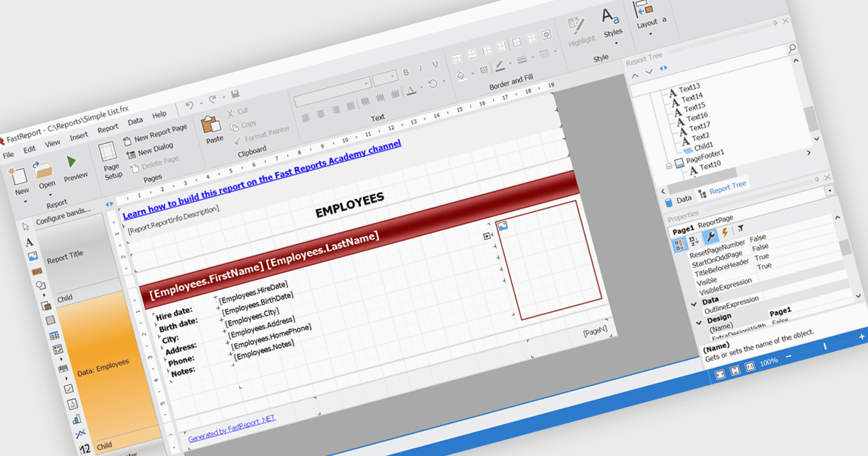Click the font color A icon
The width and height of the screenshot is (868, 456).
(410, 90)
